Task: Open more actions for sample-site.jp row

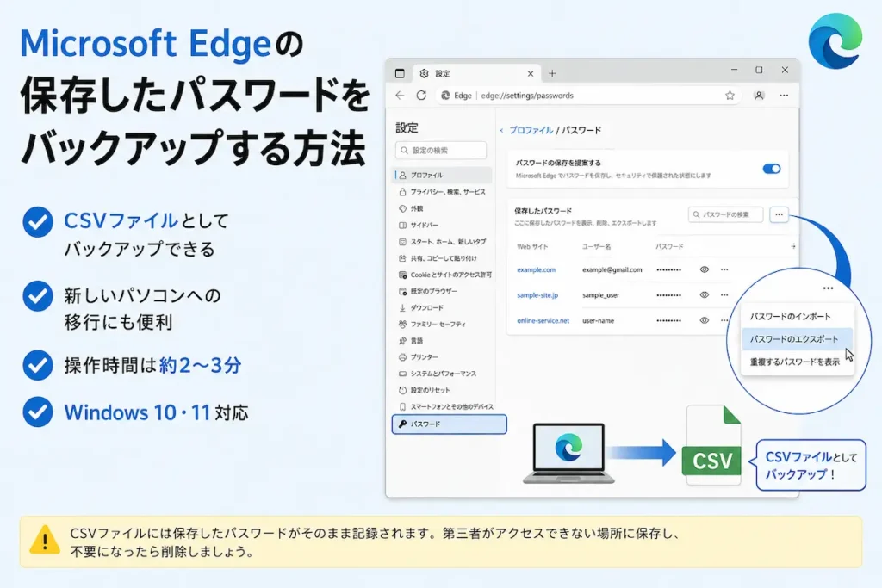Action: tap(724, 295)
